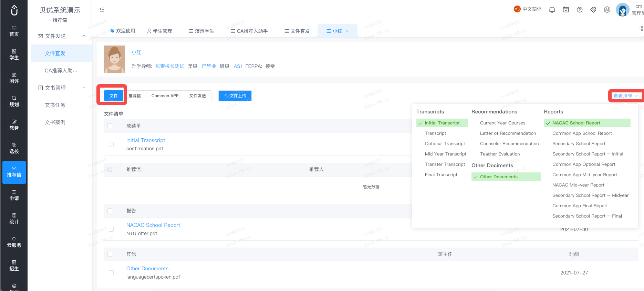
Task: Go to 首页 in the left navigation
Action: pyautogui.click(x=14, y=31)
